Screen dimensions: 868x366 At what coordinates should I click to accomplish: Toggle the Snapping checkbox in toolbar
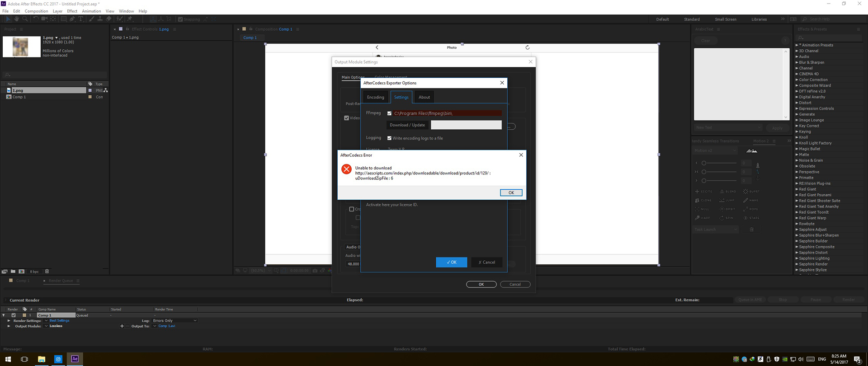pyautogui.click(x=180, y=19)
